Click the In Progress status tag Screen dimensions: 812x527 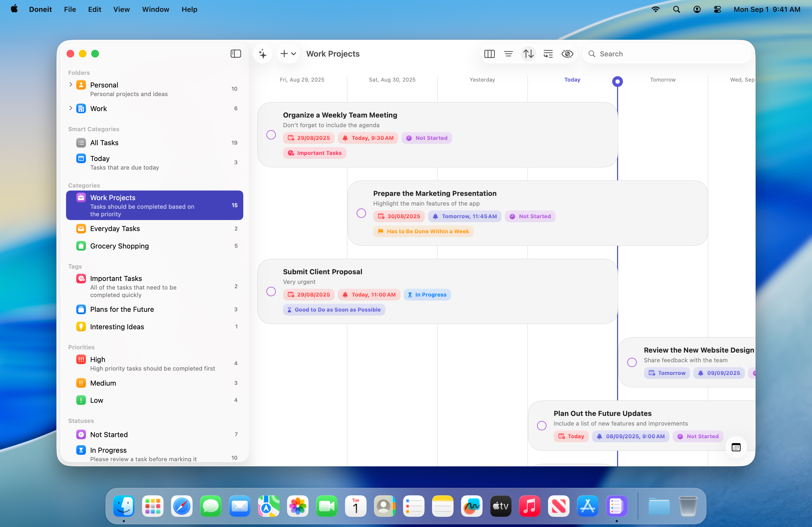pyautogui.click(x=427, y=295)
